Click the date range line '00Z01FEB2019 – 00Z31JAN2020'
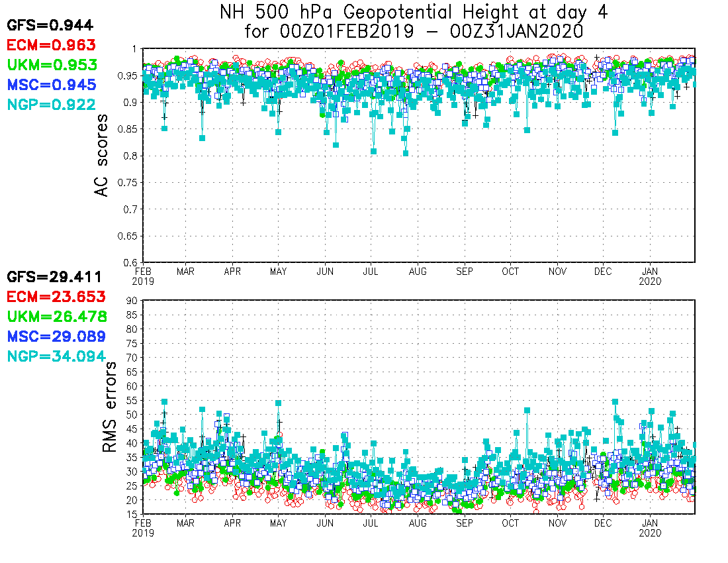 tap(432, 32)
